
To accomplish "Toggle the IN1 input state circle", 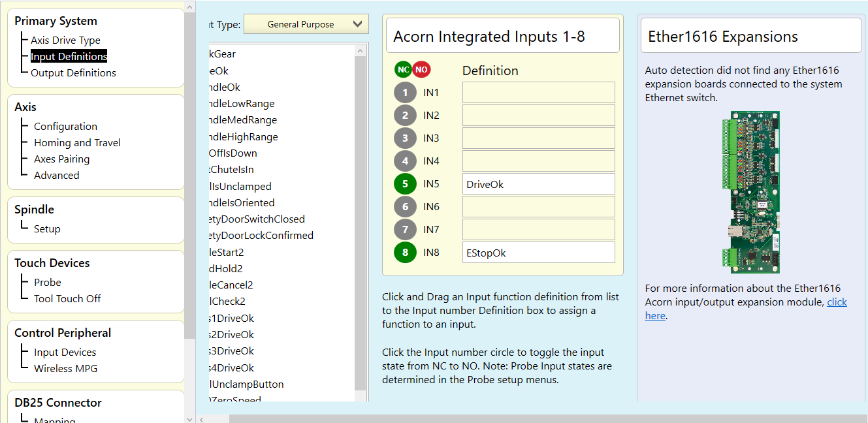I will click(405, 93).
